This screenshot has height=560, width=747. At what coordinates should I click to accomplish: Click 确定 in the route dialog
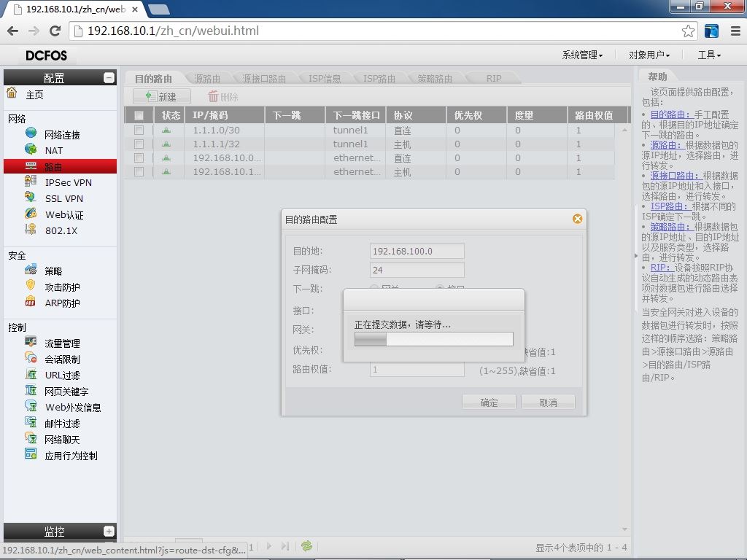[489, 402]
